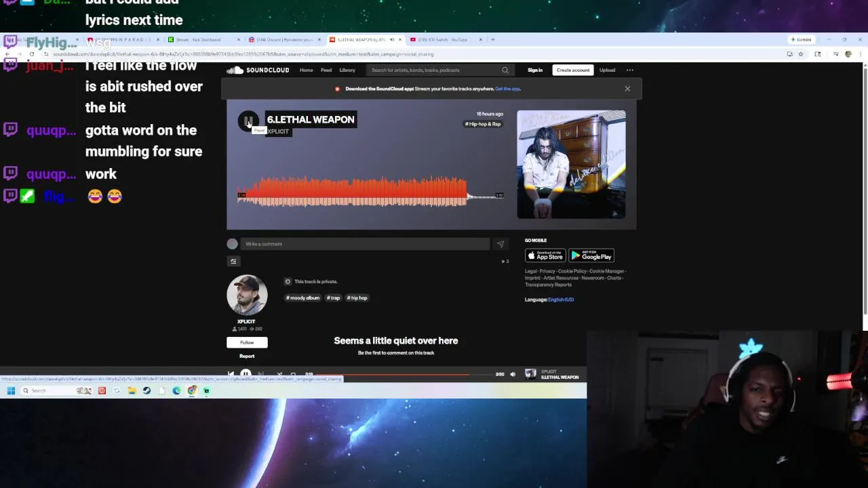868x488 pixels.
Task: Click the Upload link in header
Action: coord(607,70)
